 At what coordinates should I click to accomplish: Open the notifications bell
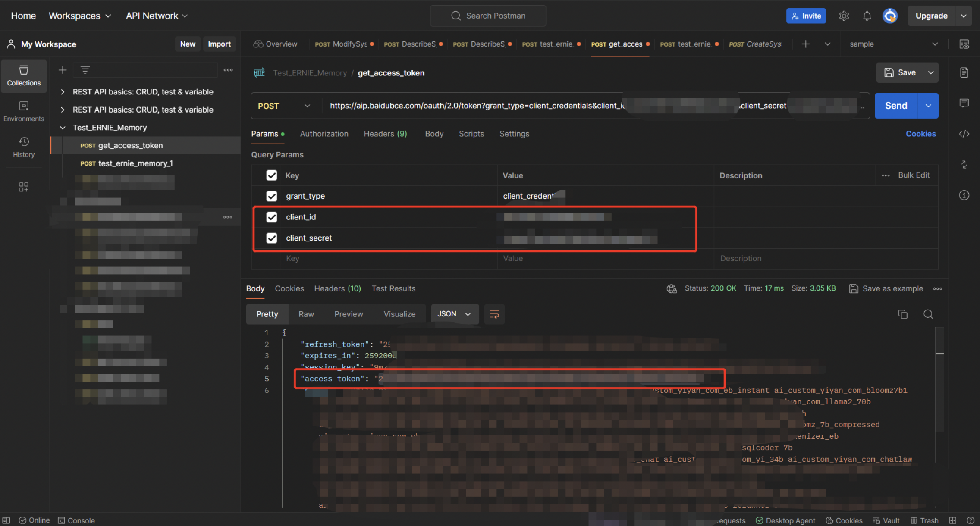(867, 16)
